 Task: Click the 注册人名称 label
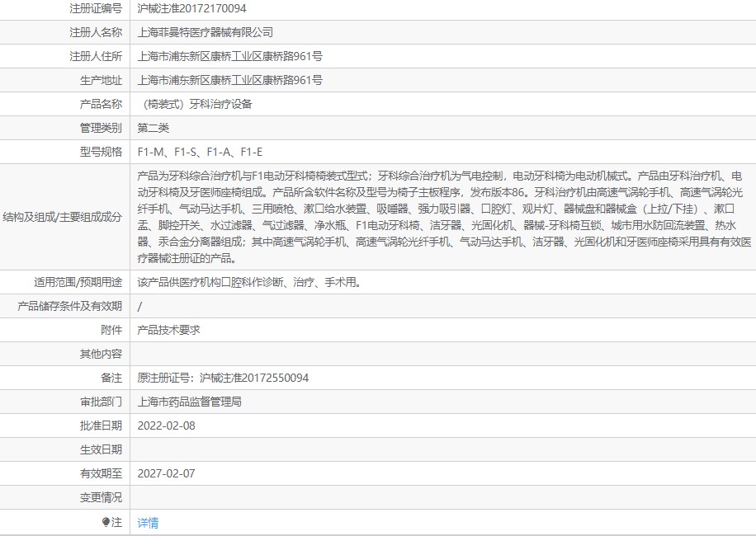coord(96,32)
